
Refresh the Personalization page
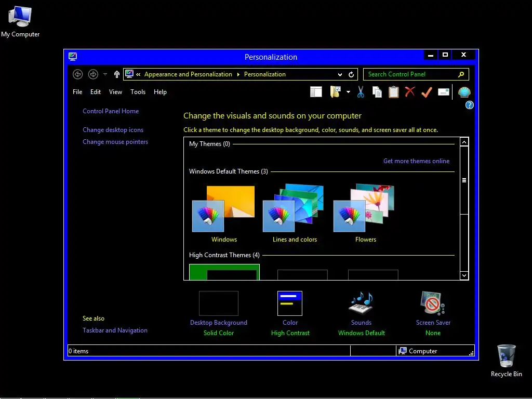(351, 74)
